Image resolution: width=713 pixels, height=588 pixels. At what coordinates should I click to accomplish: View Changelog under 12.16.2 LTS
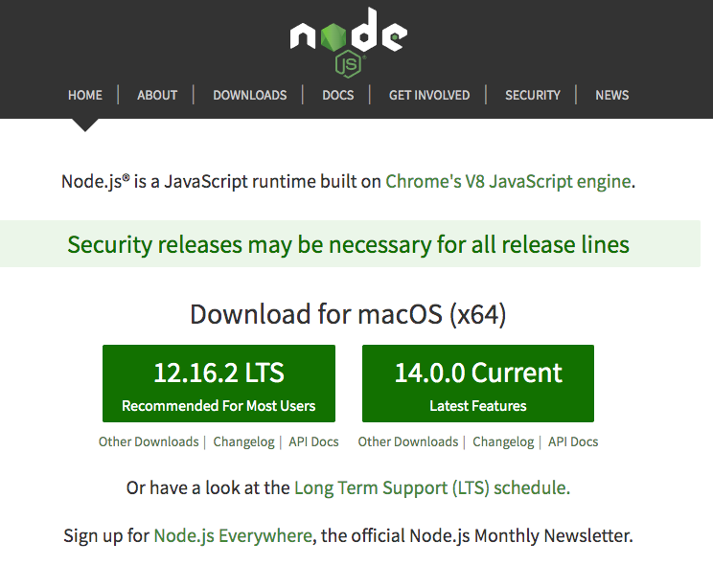coord(243,441)
